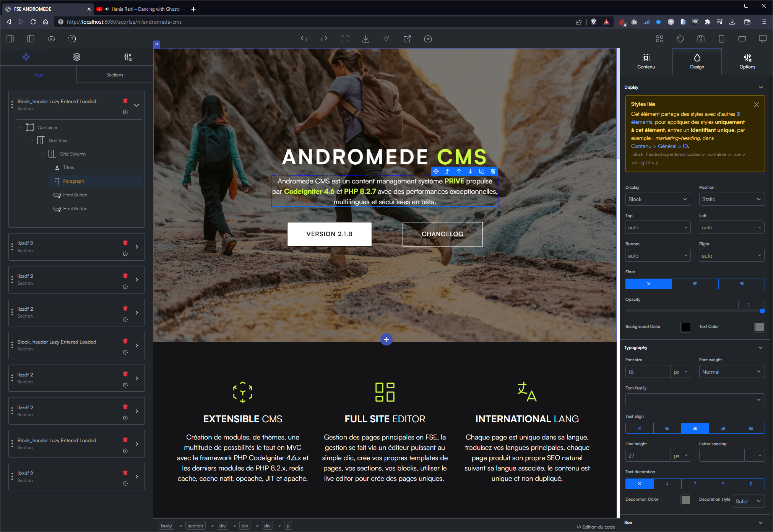Open Decoration style dropdown showing Solid
This screenshot has height=532, width=773.
click(x=749, y=501)
